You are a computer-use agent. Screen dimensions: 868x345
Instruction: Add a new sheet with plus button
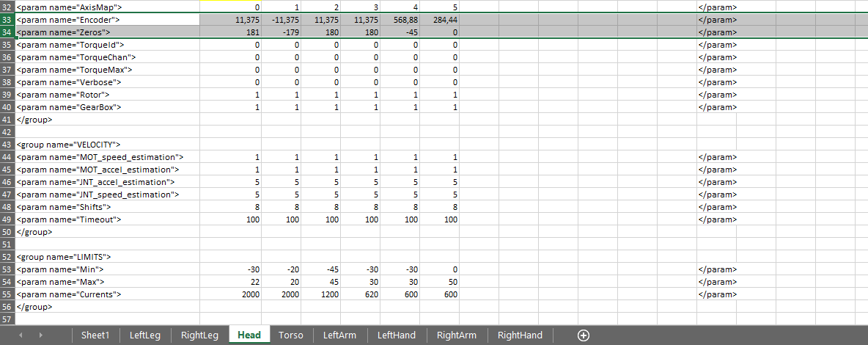point(584,335)
